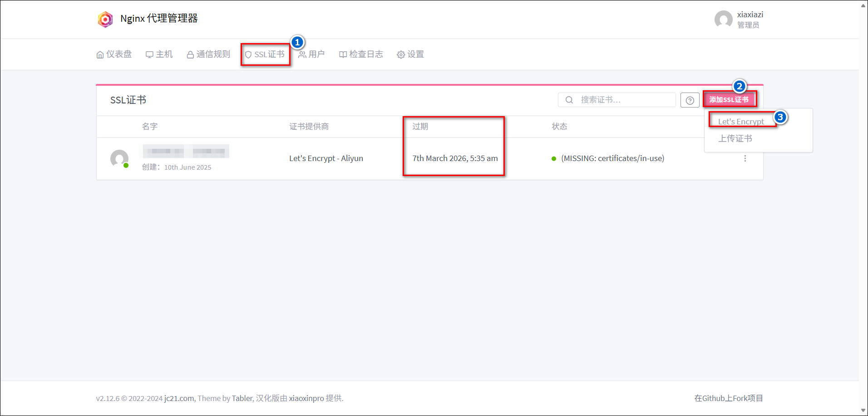The width and height of the screenshot is (868, 416).
Task: Click the question mark help icon
Action: 690,100
